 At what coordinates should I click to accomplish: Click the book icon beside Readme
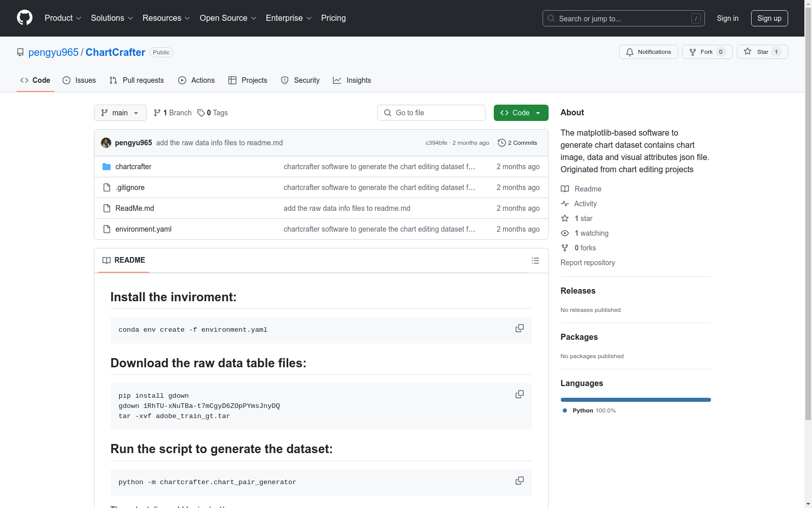(565, 189)
